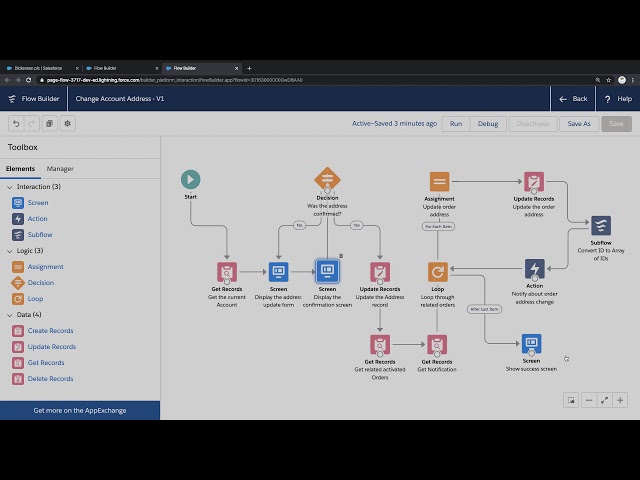
Task: Select 'Get related activated Orders' node
Action: click(x=380, y=344)
